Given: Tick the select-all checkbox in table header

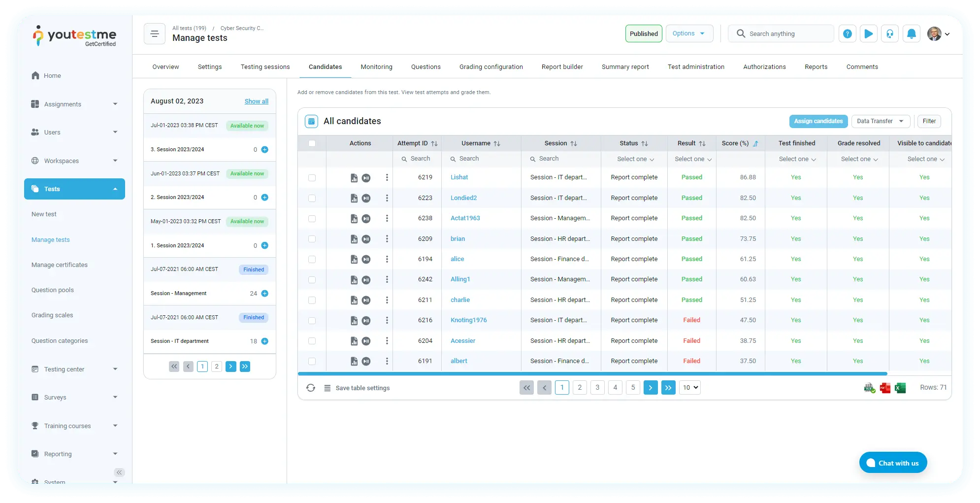Looking at the screenshot, I should click(312, 143).
